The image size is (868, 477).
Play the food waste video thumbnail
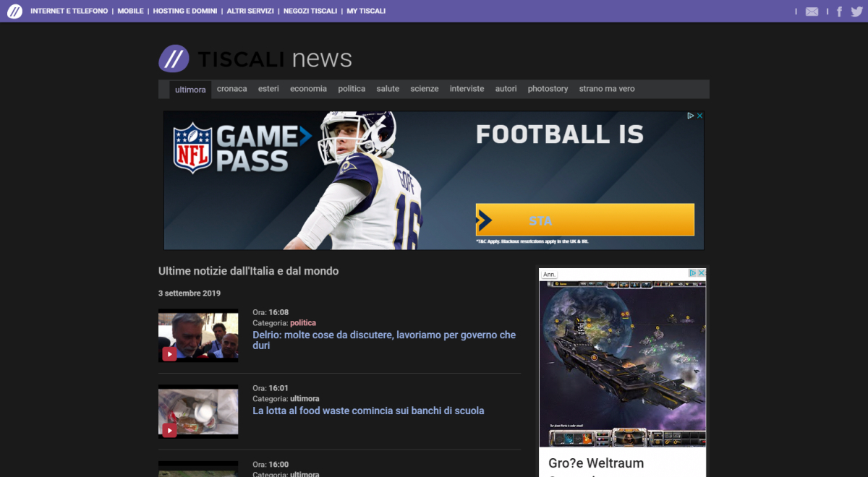(x=198, y=411)
